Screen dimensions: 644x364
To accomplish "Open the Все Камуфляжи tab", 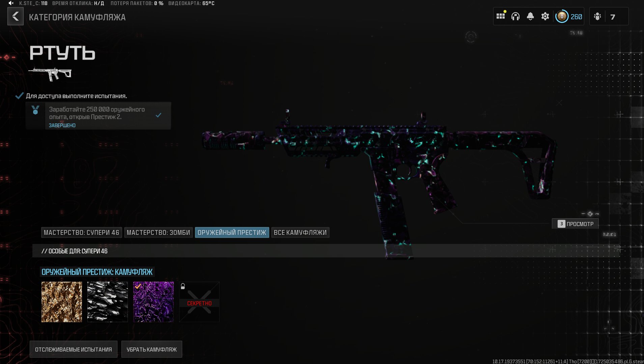I will pos(300,232).
